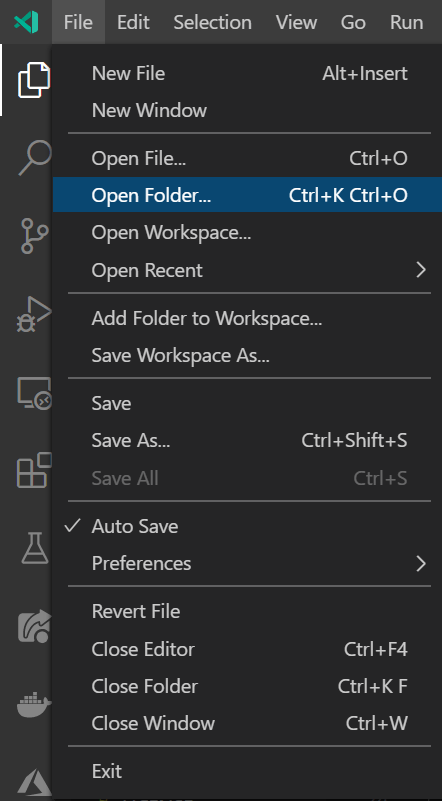
Task: Click the VS Code logo icon
Action: (26, 22)
